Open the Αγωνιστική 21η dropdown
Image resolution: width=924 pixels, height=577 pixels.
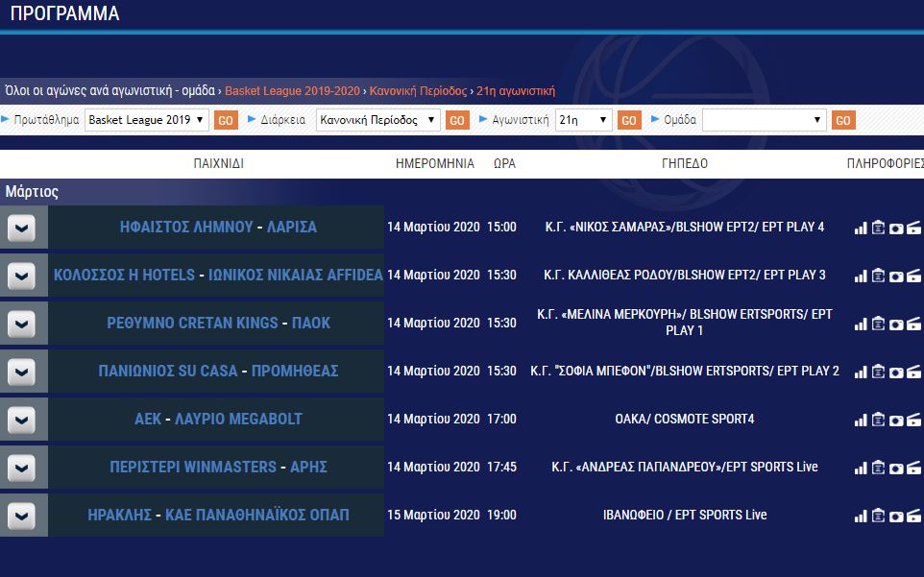pos(583,120)
